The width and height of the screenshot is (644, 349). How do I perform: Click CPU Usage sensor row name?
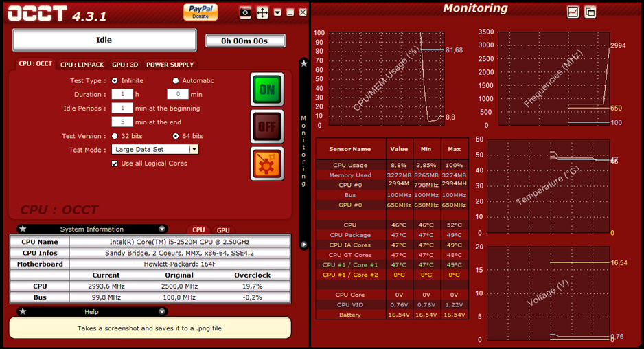(350, 166)
